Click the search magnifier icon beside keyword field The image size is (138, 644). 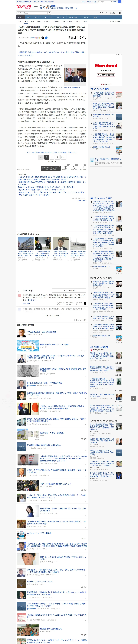[49, 13]
